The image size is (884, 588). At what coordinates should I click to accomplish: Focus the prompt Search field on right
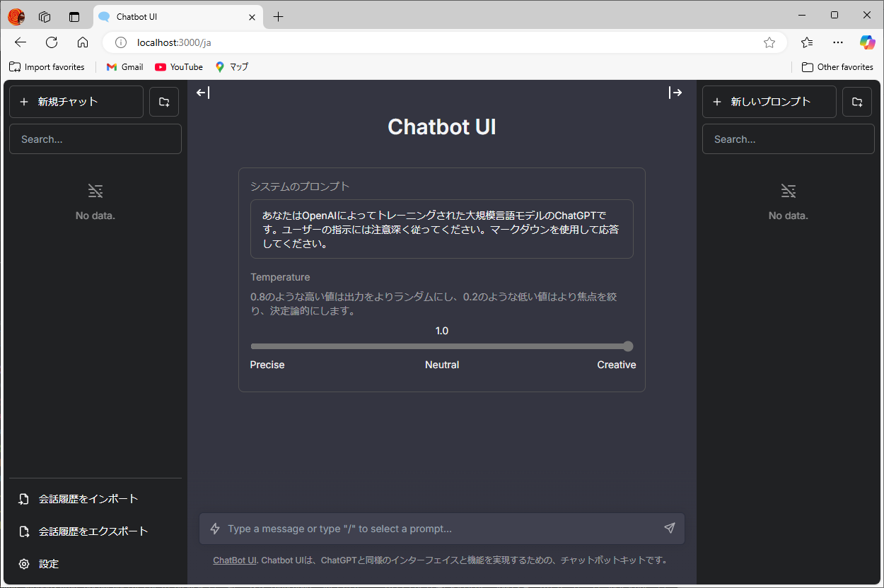click(789, 139)
